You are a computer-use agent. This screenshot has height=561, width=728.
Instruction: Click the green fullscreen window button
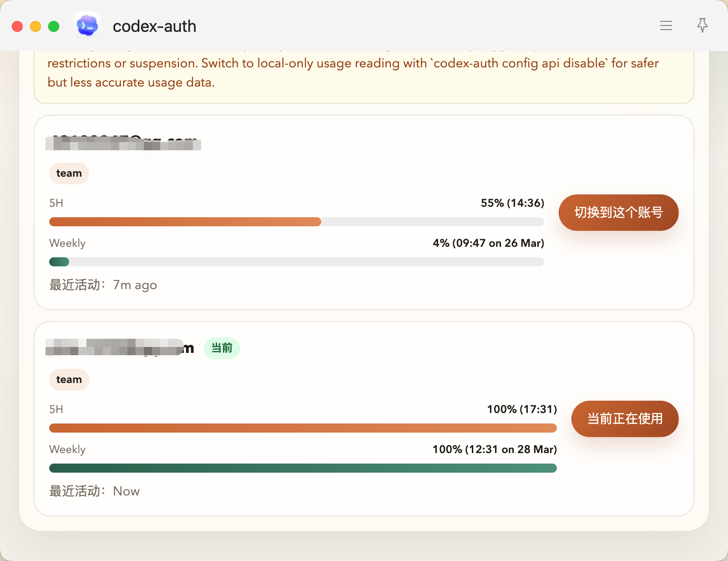[54, 26]
